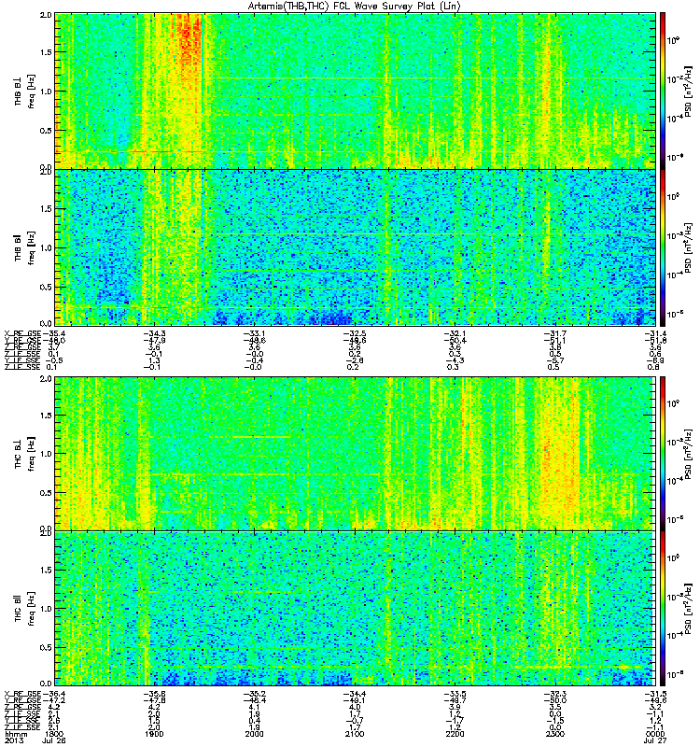Image resolution: width=700 pixels, height=747 pixels.
Task: Click the THC X position value "-35.8"
Action: pyautogui.click(x=154, y=694)
